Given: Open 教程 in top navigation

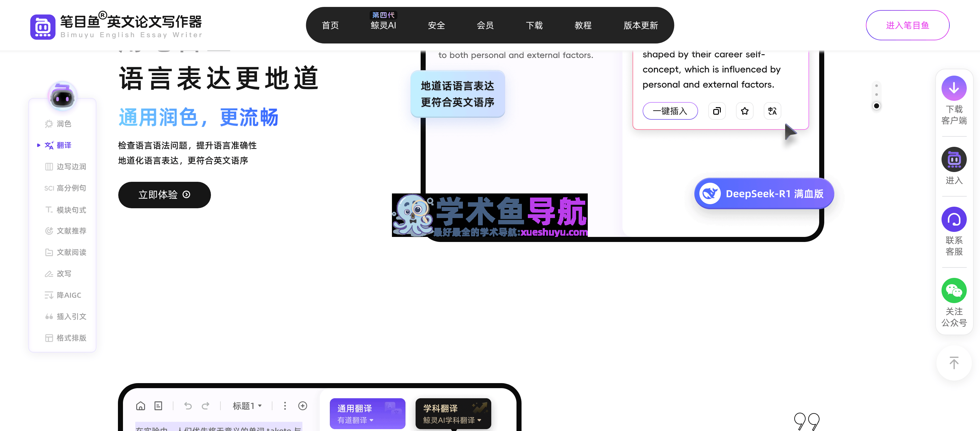Looking at the screenshot, I should pos(583,25).
